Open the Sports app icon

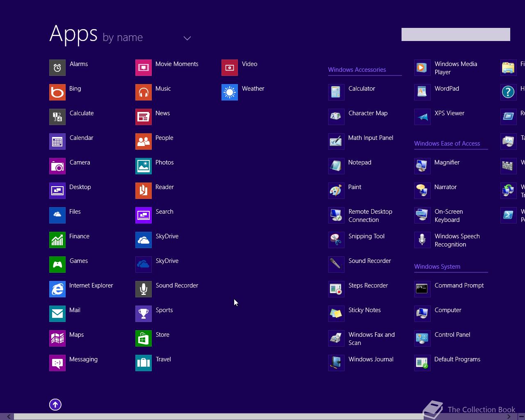point(144,314)
